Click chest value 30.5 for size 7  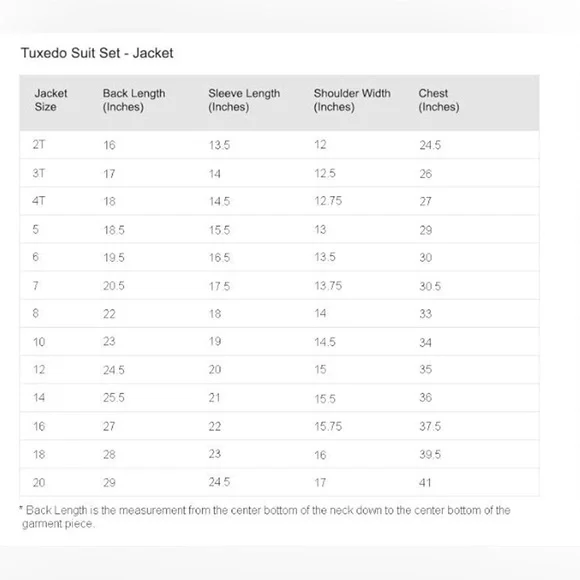click(x=430, y=286)
